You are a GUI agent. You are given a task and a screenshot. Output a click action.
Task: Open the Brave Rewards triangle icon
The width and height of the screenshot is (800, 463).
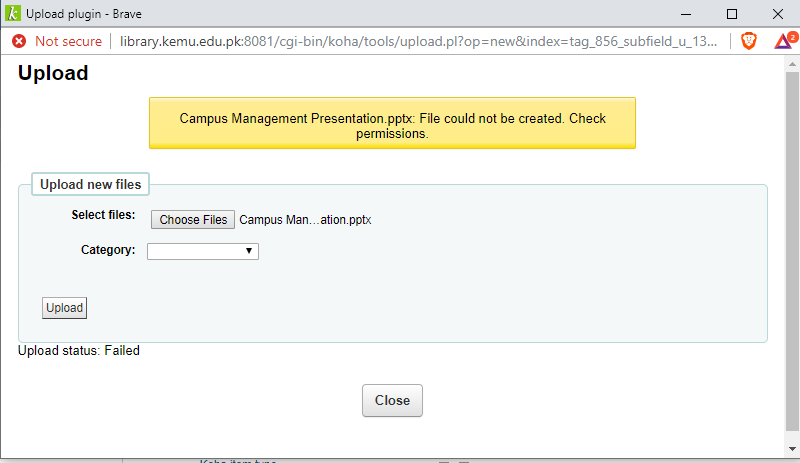tap(782, 41)
